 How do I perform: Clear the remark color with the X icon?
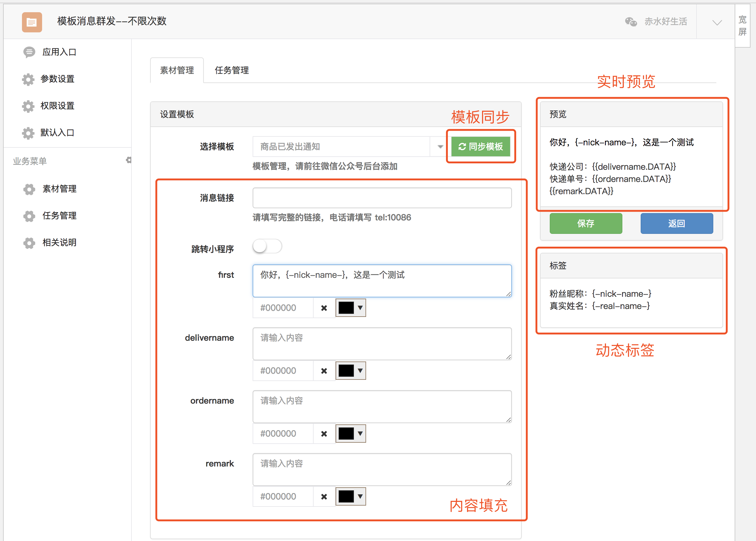[324, 497]
